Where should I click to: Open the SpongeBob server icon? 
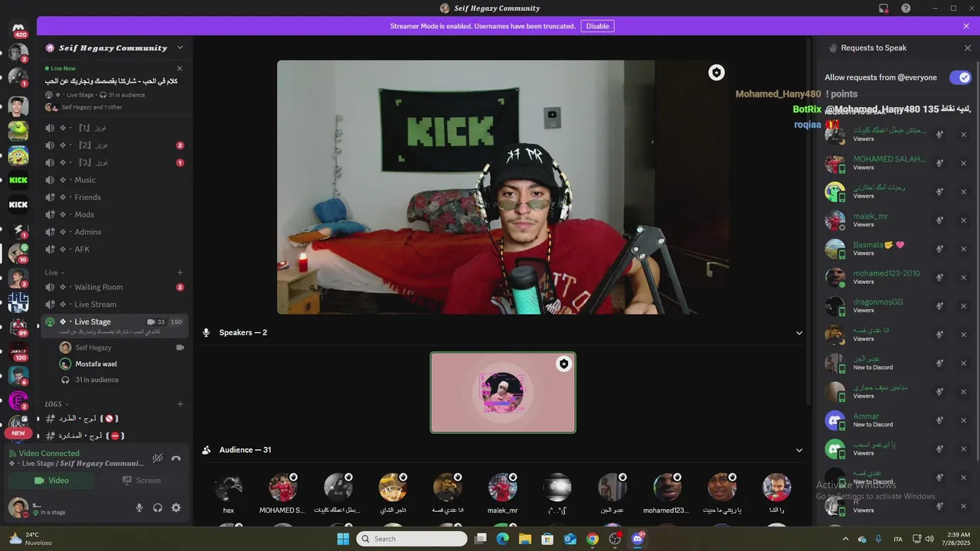pos(18,155)
